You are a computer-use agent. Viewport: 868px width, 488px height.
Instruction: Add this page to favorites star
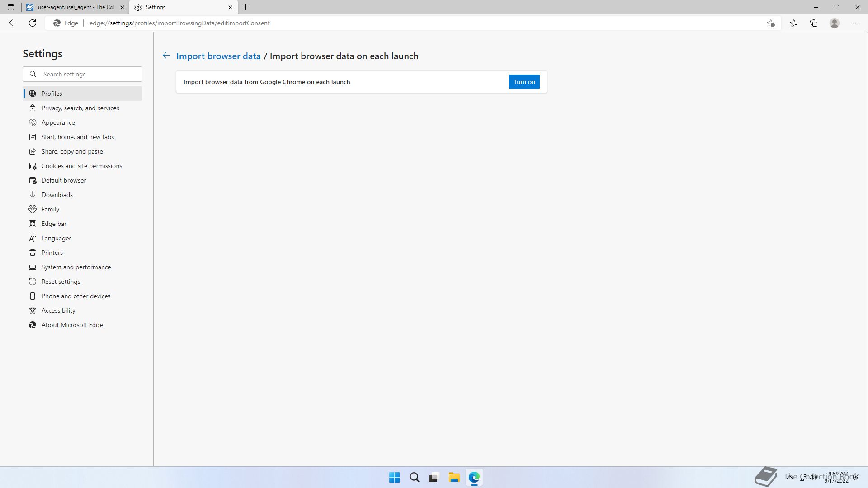tap(771, 23)
